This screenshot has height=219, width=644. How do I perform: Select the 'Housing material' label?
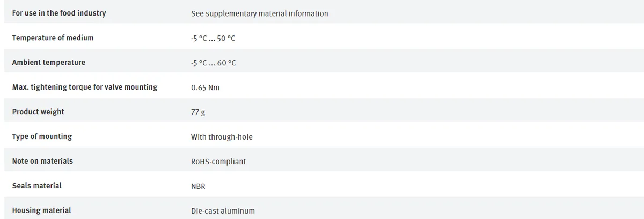point(41,210)
